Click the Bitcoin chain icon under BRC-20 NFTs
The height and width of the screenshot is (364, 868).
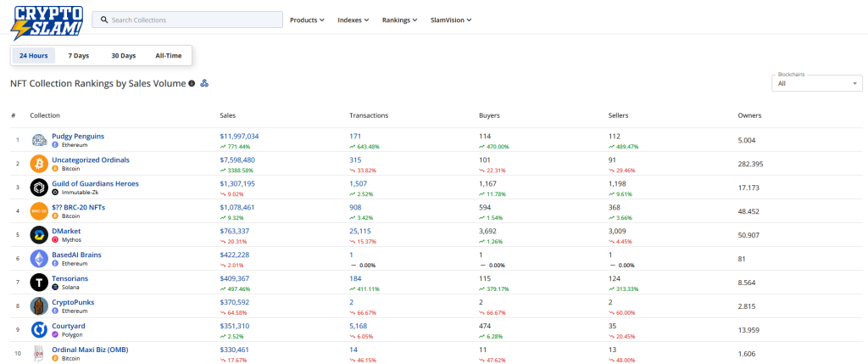[55, 216]
